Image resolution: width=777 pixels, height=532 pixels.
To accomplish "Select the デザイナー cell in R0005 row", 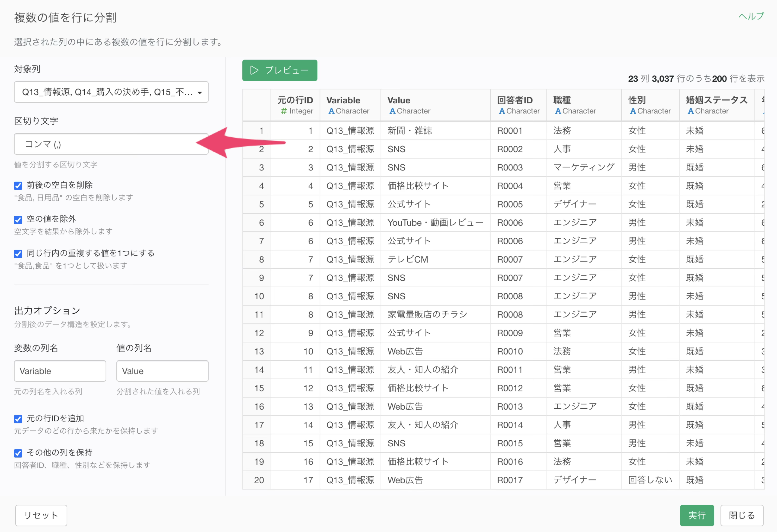I will click(x=584, y=204).
